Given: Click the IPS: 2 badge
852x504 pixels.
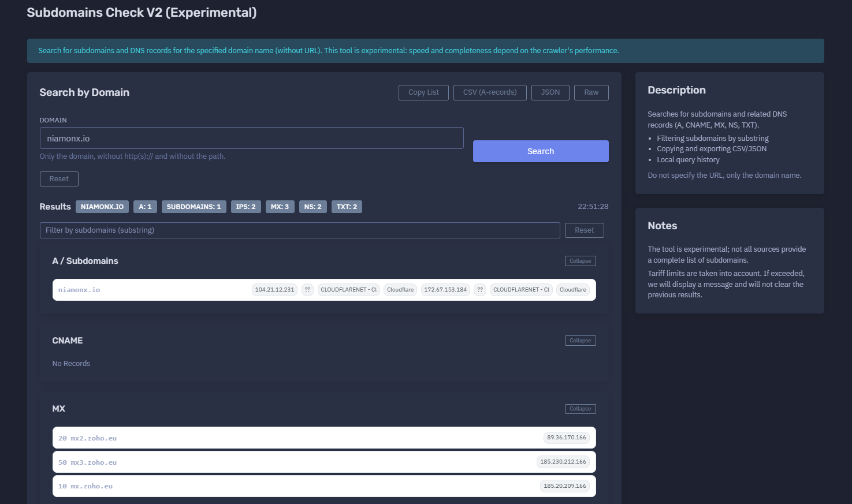Looking at the screenshot, I should coord(246,207).
